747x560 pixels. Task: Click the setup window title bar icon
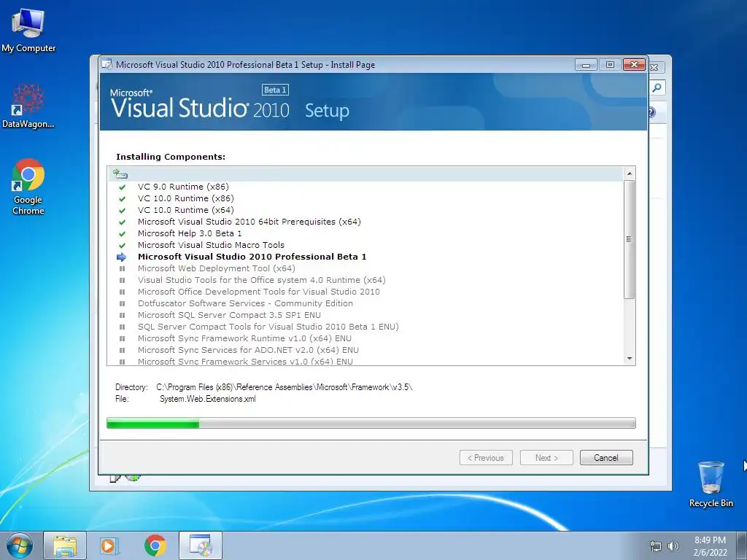tap(107, 64)
